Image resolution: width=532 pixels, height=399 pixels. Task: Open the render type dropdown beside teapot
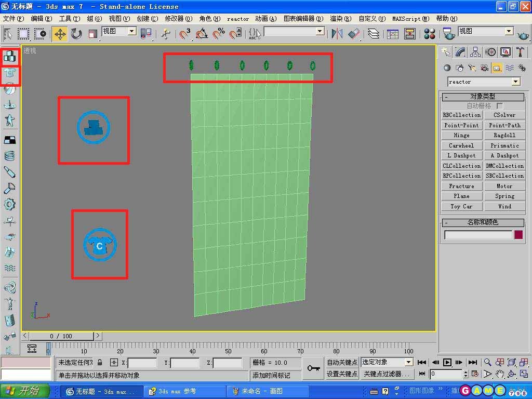(x=509, y=32)
